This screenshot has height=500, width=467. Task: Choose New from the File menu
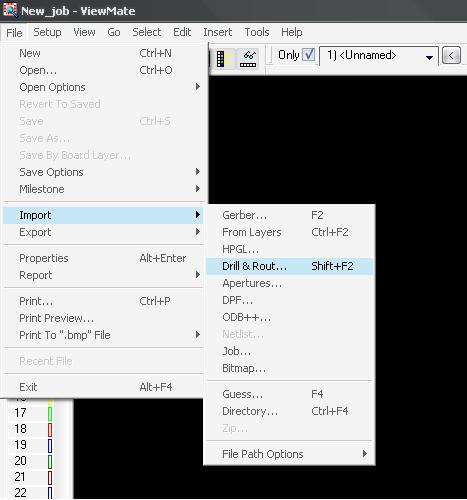pyautogui.click(x=104, y=53)
